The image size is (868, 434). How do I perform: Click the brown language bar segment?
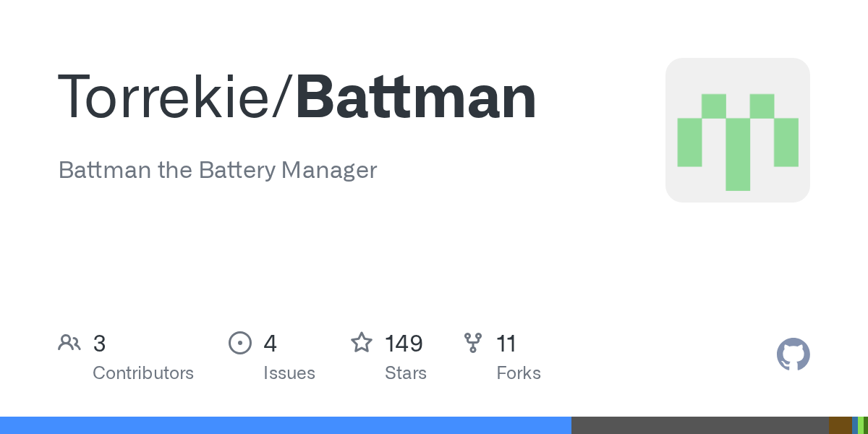pyautogui.click(x=840, y=425)
